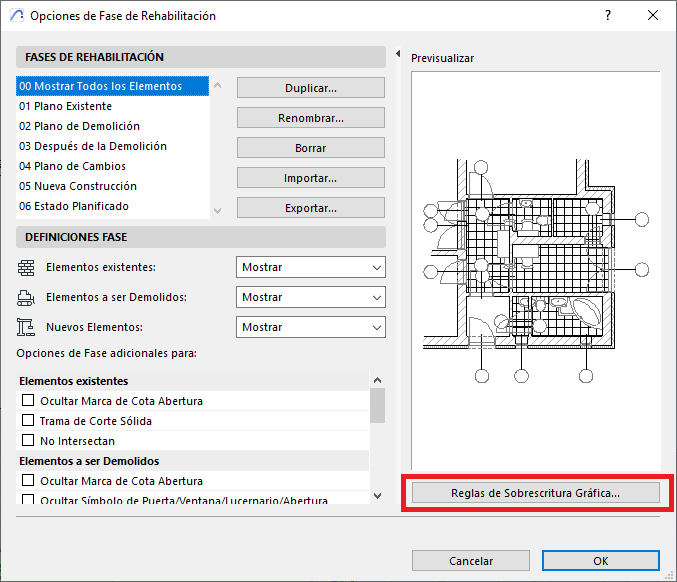The height and width of the screenshot is (582, 677).
Task: Click the Archicad logo in title bar
Action: coord(15,16)
